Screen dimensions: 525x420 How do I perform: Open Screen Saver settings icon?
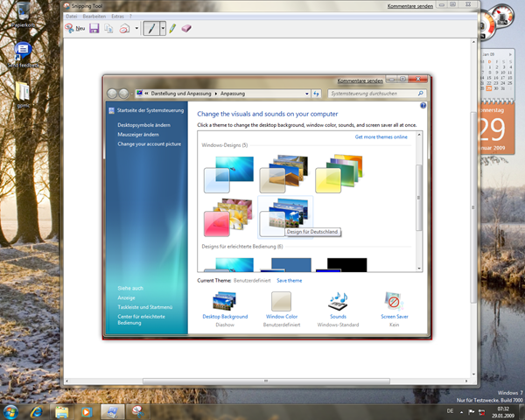click(x=394, y=301)
